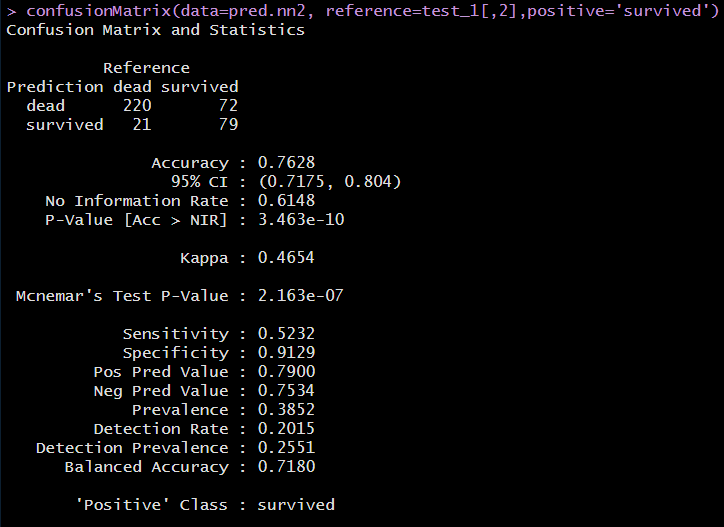The width and height of the screenshot is (724, 527).
Task: Click the Kappa value 0.4654
Action: (x=286, y=257)
